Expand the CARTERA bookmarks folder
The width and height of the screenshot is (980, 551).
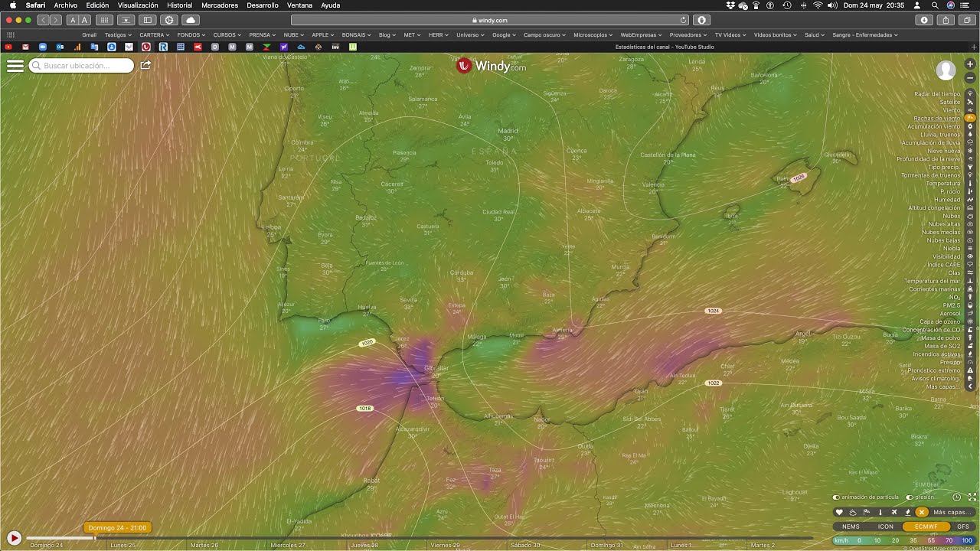155,34
